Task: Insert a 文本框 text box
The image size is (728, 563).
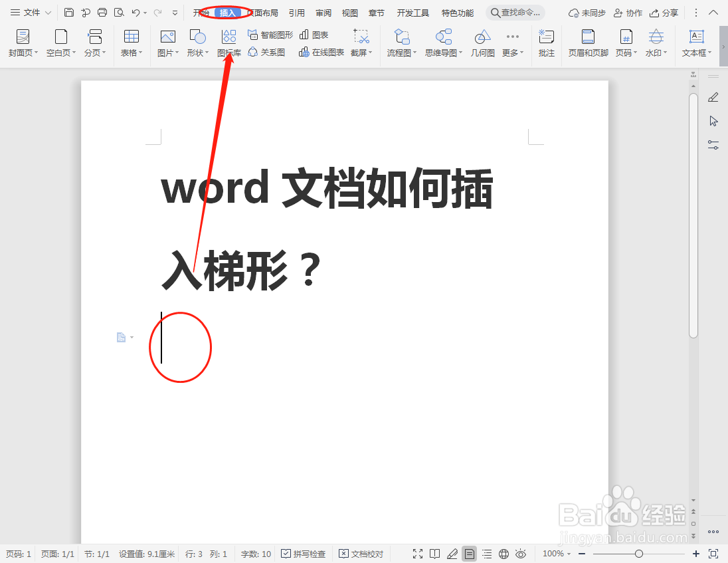Action: point(697,43)
